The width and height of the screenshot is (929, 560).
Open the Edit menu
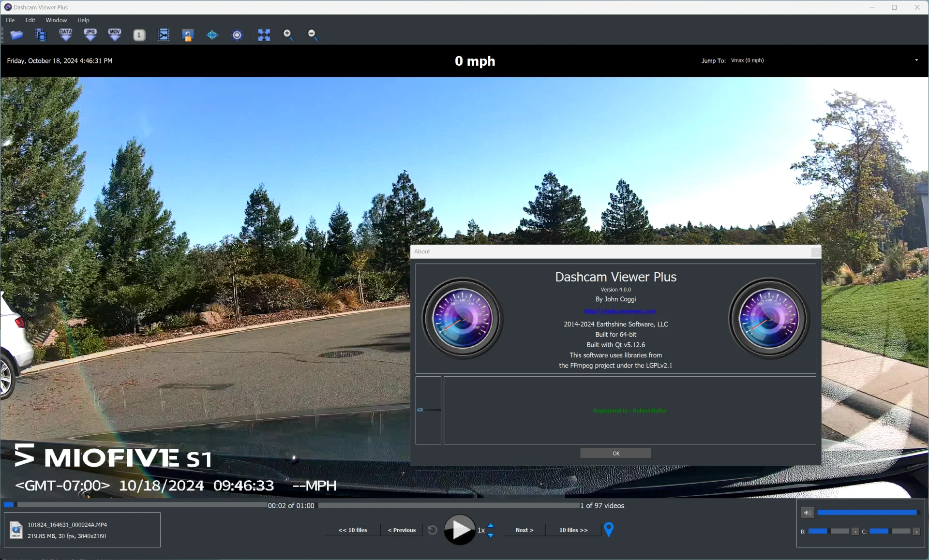pyautogui.click(x=30, y=20)
